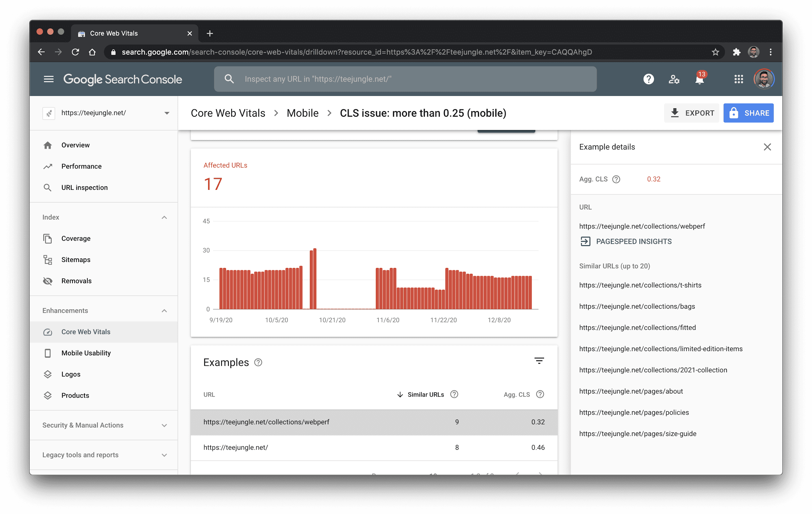This screenshot has width=812, height=514.
Task: Click the https://teejungle.net/ URL link
Action: click(x=236, y=447)
